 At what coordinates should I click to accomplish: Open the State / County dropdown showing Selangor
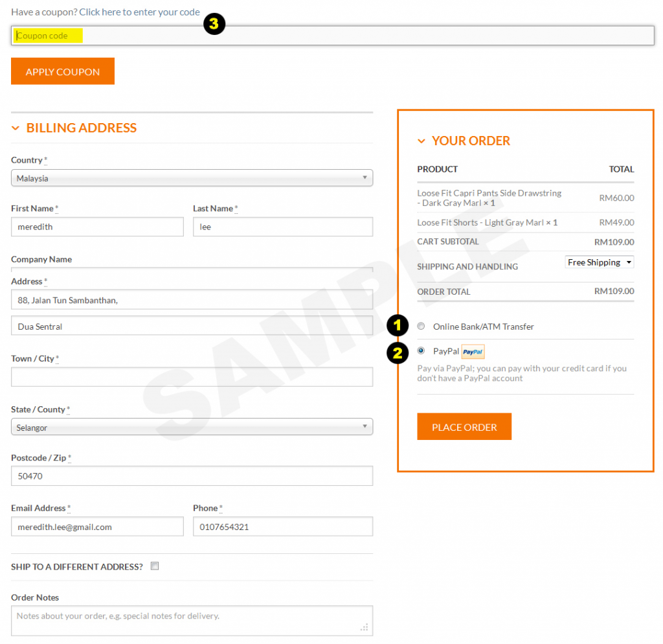click(x=192, y=427)
